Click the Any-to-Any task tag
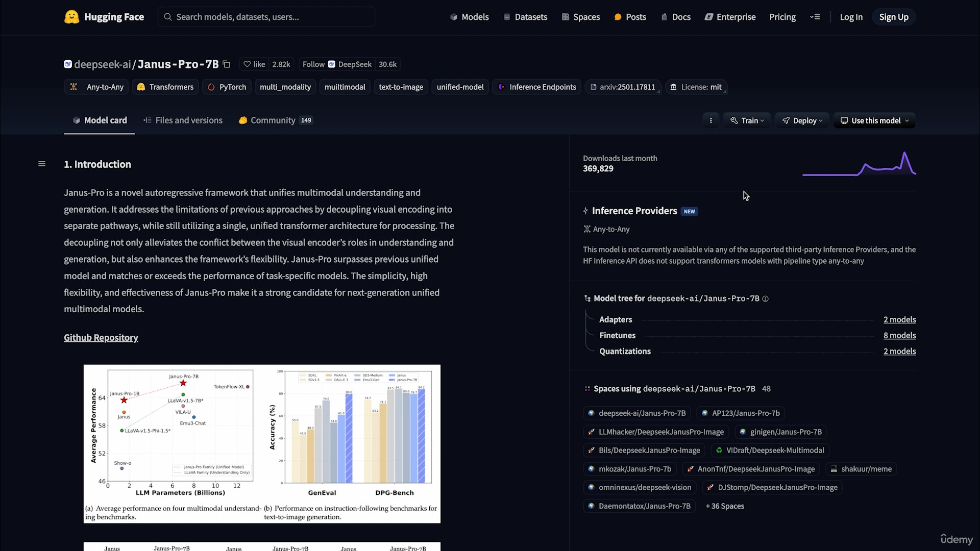 click(96, 87)
